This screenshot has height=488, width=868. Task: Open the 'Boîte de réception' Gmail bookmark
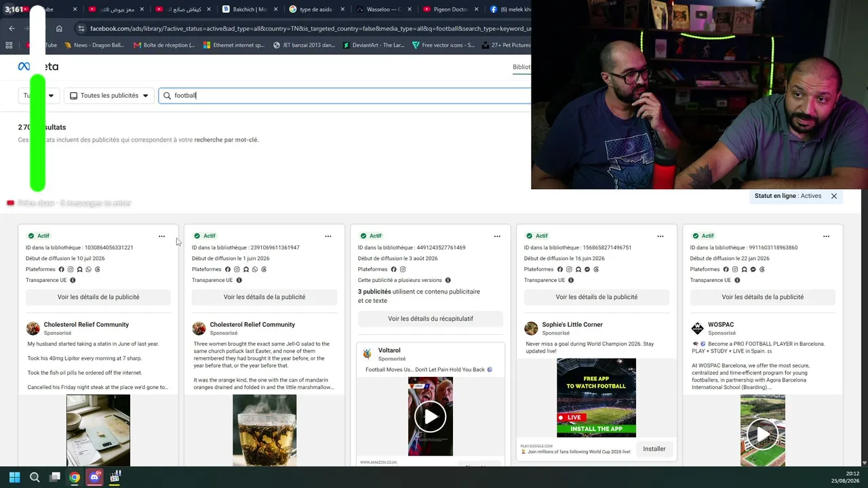click(x=164, y=45)
